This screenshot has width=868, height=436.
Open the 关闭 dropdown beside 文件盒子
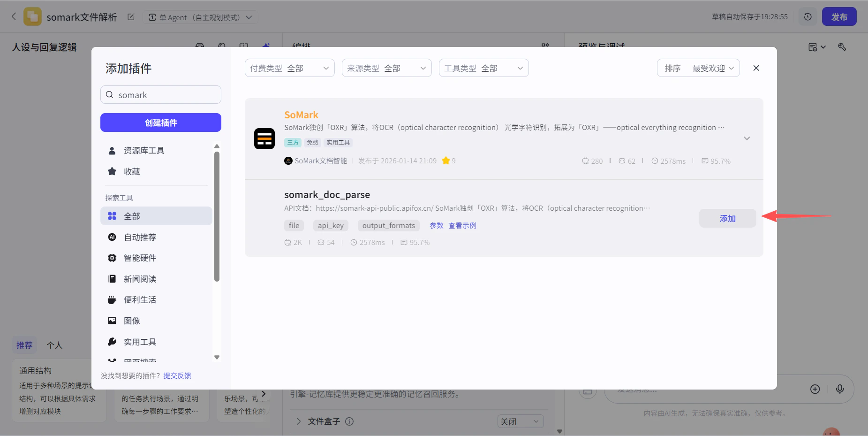point(520,421)
